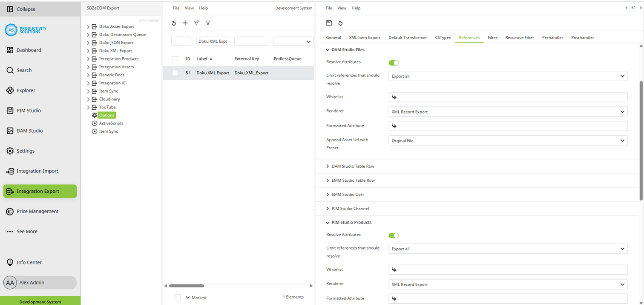Switch to the Recursive Filter tab
Viewport: 644px width, 305px height.
pyautogui.click(x=519, y=38)
